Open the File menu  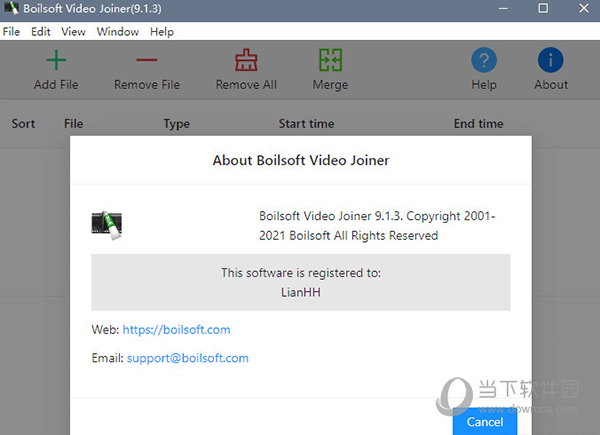(x=11, y=31)
